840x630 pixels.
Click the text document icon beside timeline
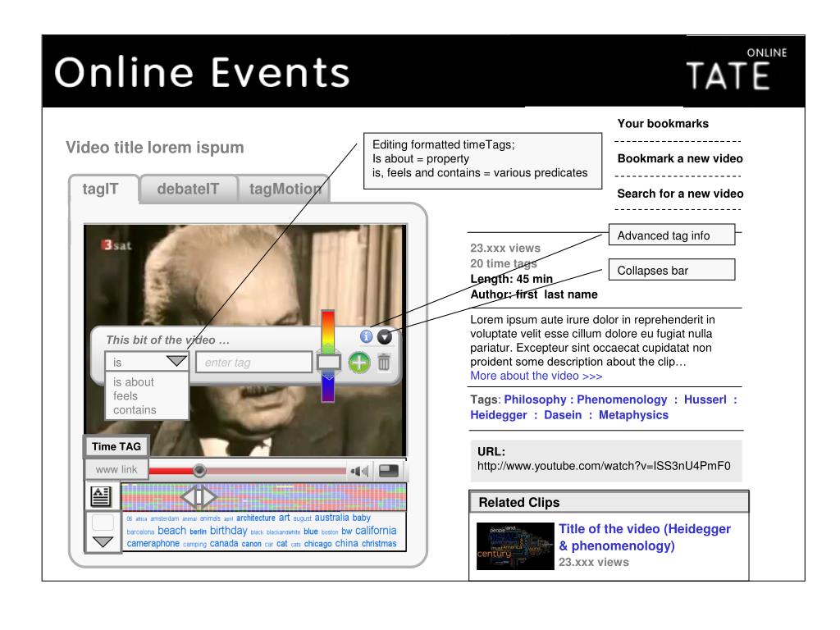coord(101,496)
